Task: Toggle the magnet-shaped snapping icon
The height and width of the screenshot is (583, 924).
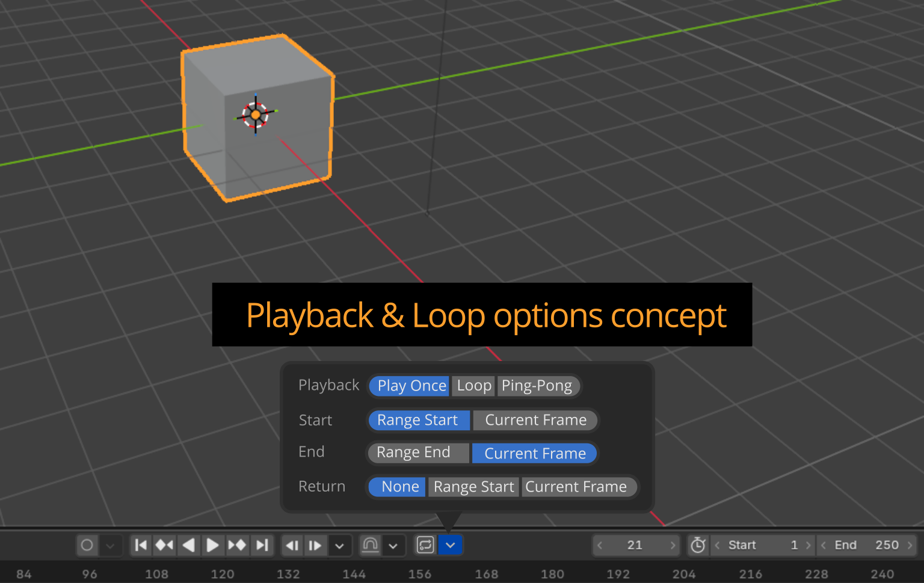Action: tap(370, 545)
